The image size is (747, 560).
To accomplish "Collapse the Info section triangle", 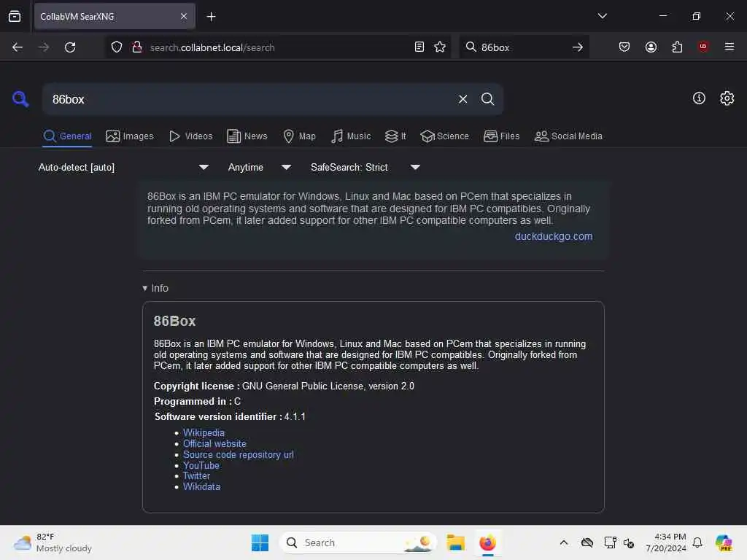I will 145,288.
